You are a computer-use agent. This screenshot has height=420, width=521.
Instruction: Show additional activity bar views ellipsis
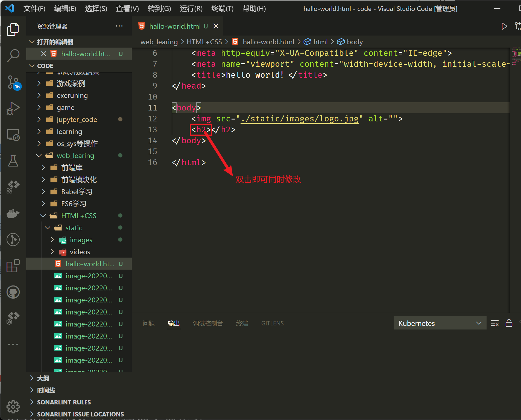pos(13,345)
